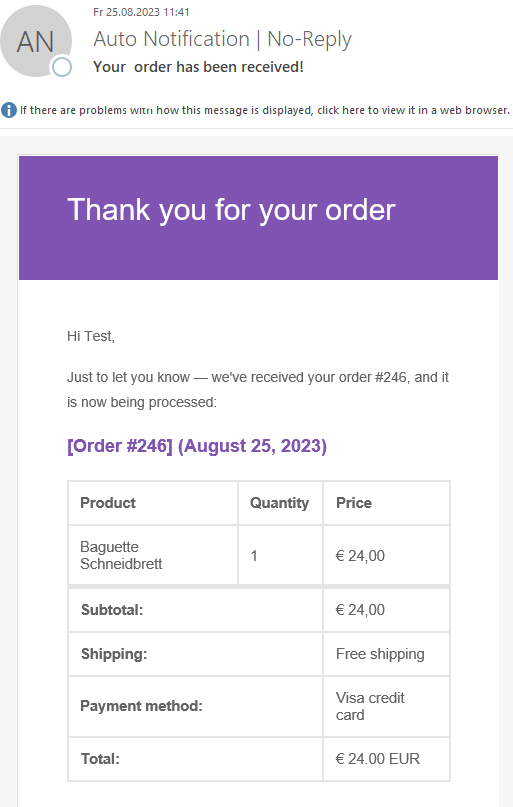Click the Hi Test greeting text

tap(91, 337)
